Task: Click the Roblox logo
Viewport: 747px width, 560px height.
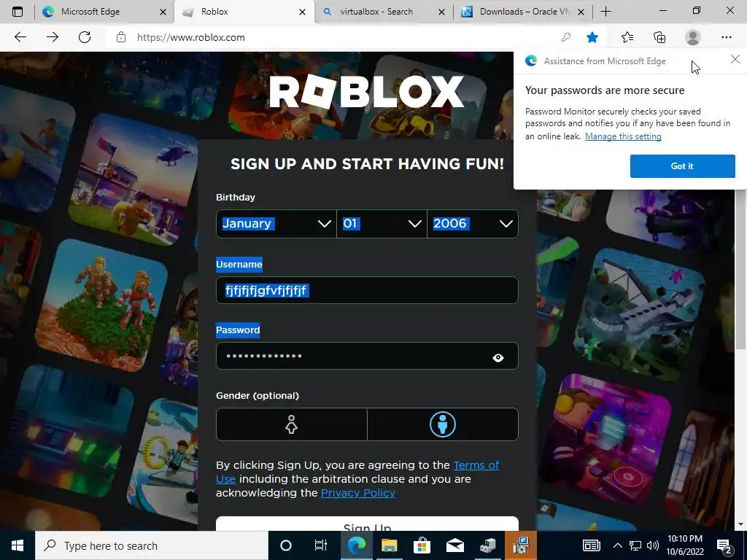Action: pos(366,91)
